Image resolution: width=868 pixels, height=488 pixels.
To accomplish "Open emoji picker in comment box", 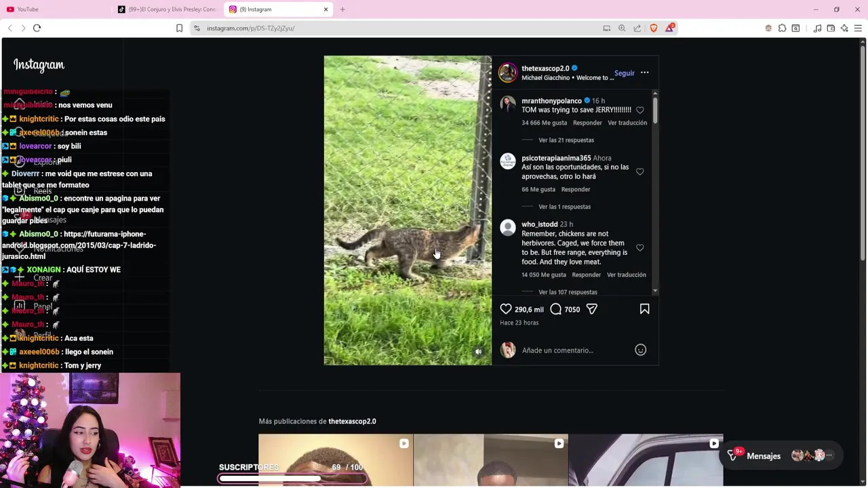I will 640,350.
